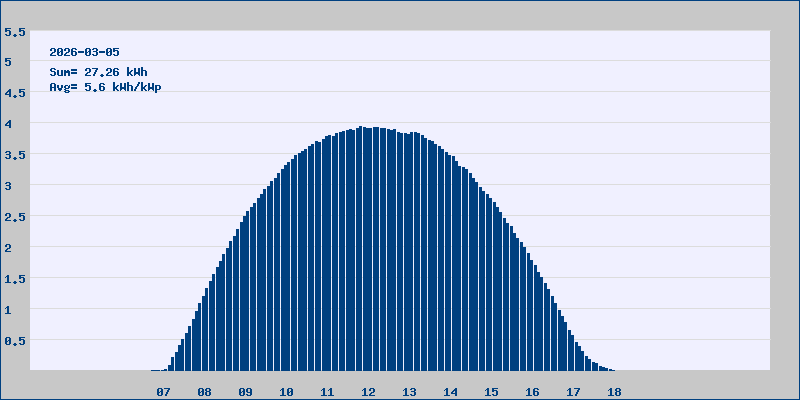Select the 3.5 y-axis value label

[14, 155]
